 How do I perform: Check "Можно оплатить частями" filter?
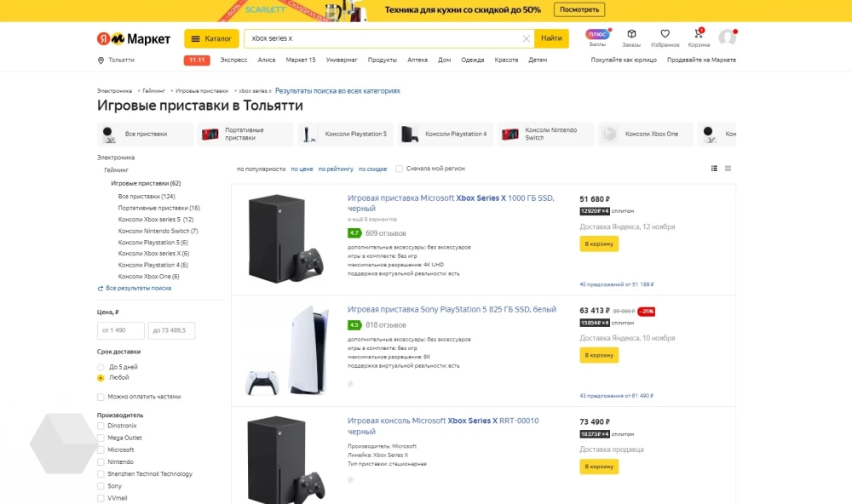tap(101, 397)
